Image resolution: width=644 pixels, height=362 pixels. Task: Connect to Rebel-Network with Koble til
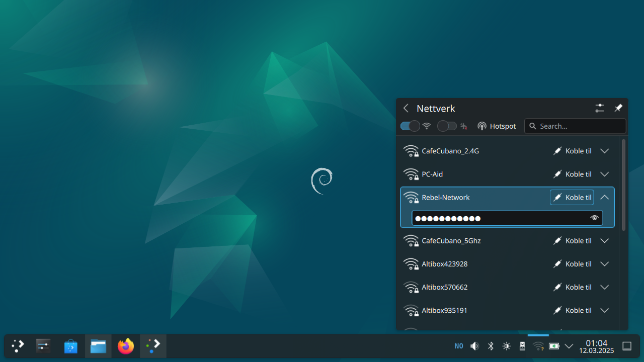[x=572, y=198]
